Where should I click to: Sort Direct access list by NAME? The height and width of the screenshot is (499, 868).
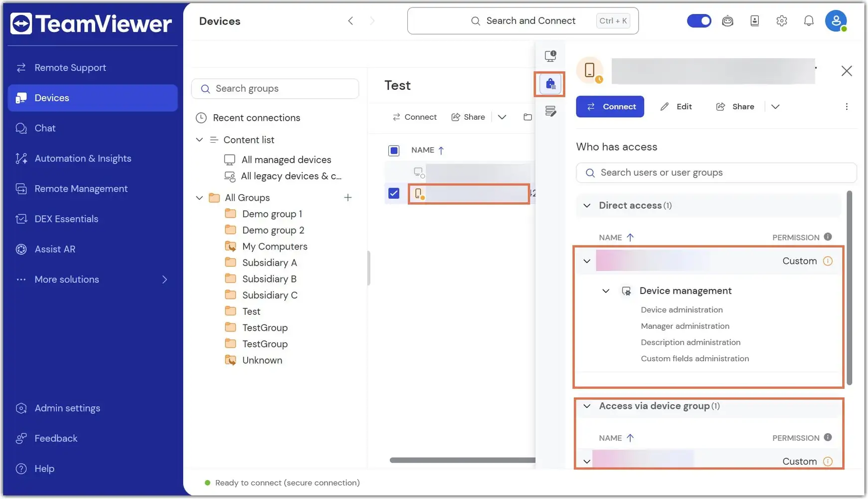[x=630, y=238]
